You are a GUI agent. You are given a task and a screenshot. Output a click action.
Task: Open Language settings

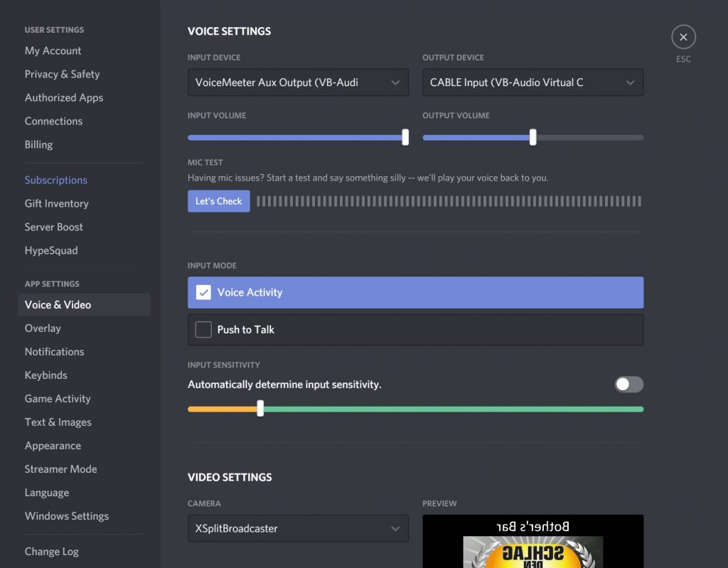47,493
